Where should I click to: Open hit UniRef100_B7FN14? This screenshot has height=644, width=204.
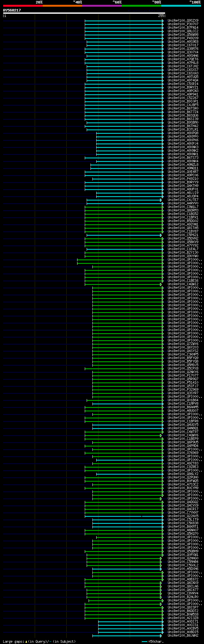pos(183,27)
